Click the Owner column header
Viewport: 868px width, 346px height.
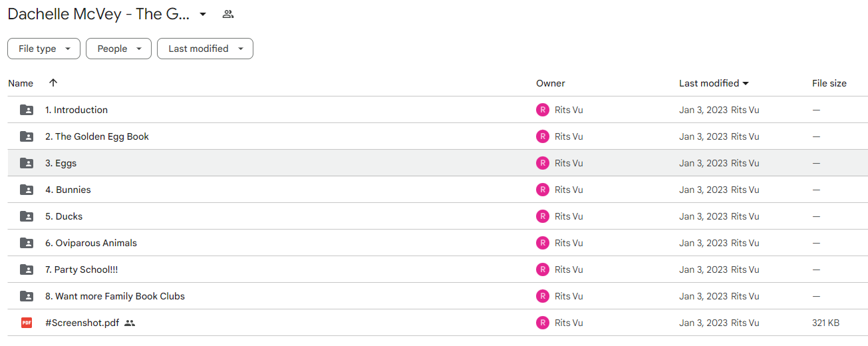coord(551,83)
